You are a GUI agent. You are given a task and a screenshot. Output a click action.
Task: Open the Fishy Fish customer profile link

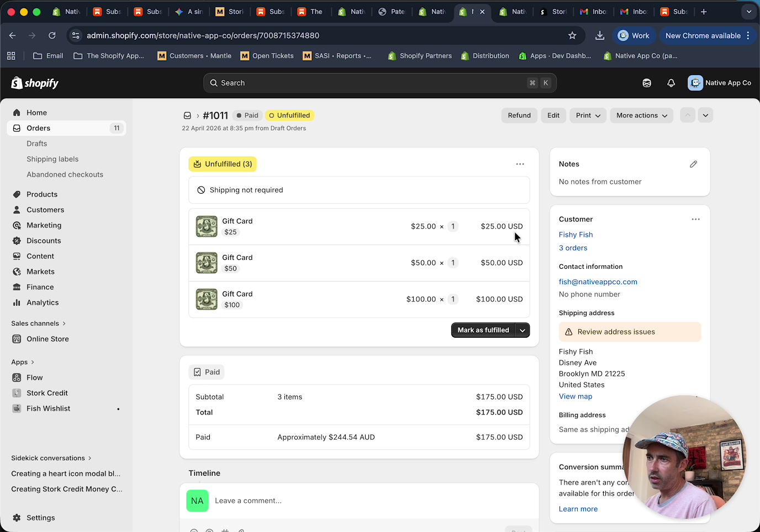coord(576,235)
